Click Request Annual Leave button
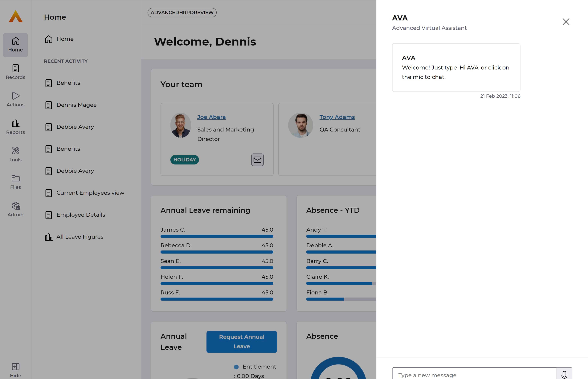This screenshot has width=588, height=379. click(x=241, y=342)
